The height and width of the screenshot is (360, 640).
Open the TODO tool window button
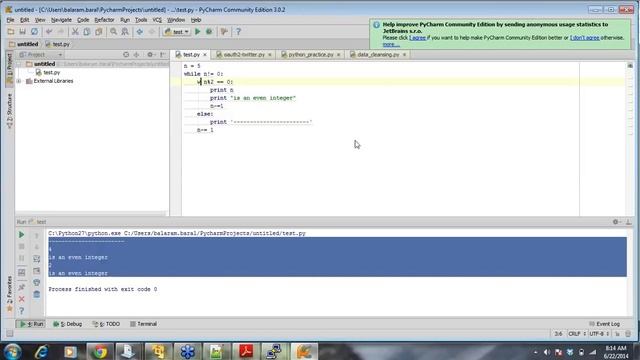[106, 324]
